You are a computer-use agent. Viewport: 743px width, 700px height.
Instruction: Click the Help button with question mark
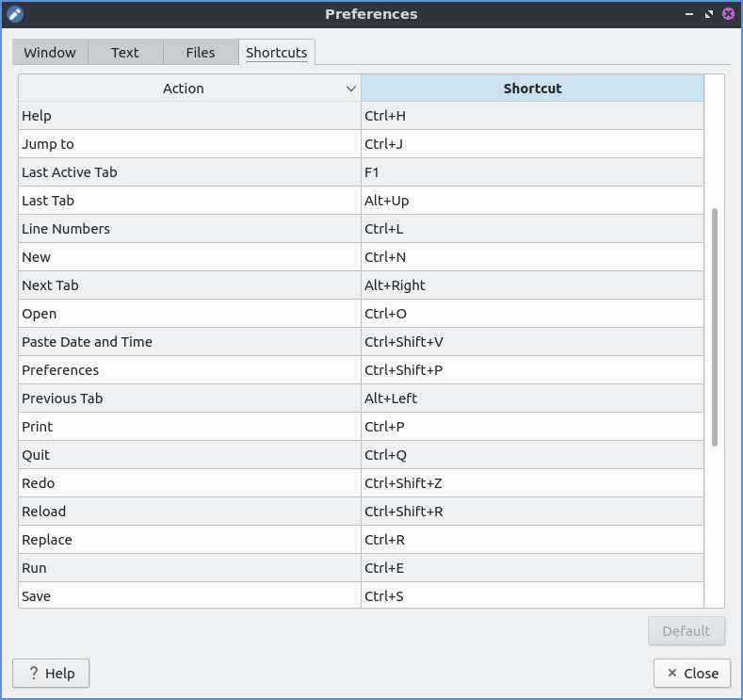click(x=51, y=674)
